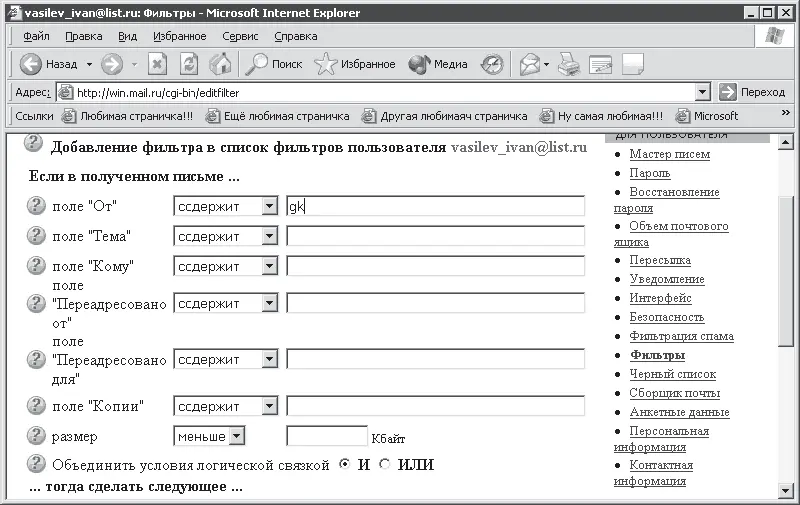Open the Мастер писем link

669,154
